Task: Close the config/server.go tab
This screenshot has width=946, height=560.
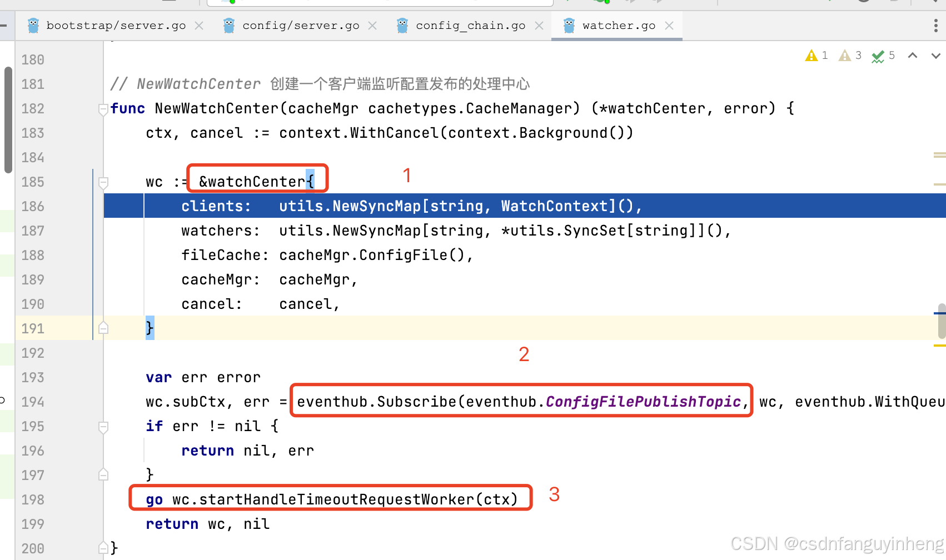Action: tap(372, 26)
